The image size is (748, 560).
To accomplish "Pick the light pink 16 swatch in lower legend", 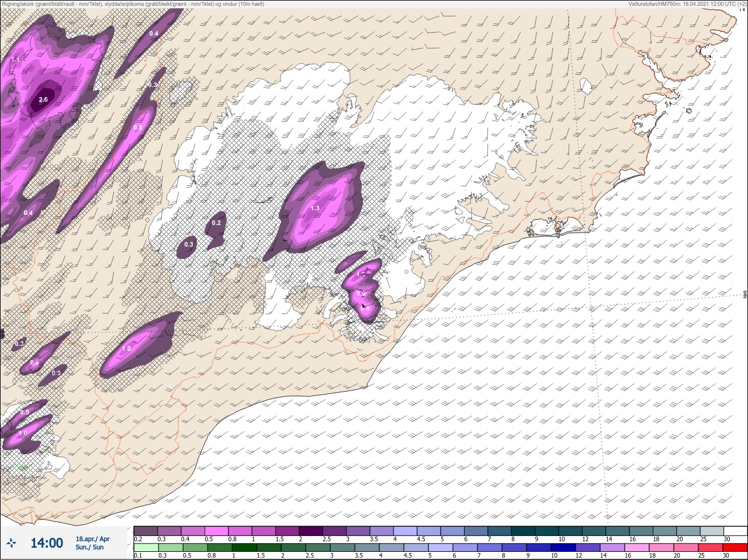I will pos(638,548).
